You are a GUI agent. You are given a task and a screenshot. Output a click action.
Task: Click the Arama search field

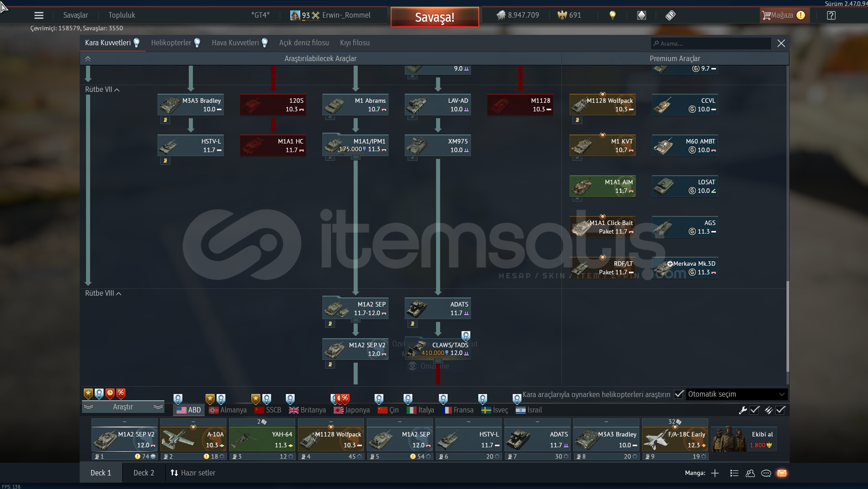click(x=711, y=43)
